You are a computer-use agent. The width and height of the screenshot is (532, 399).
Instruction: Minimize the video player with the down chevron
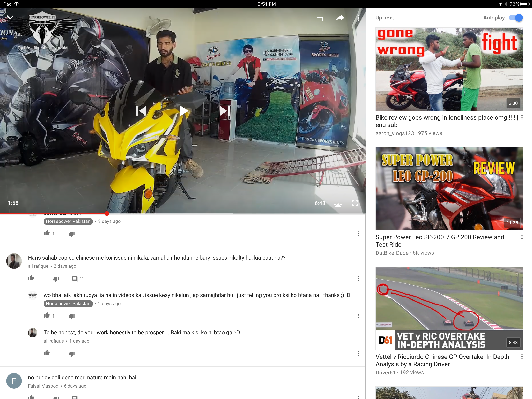tap(10, 17)
